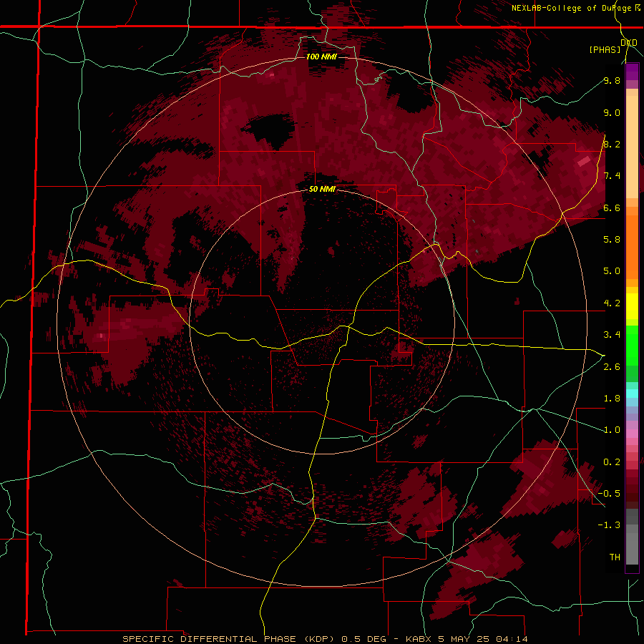Click the 50 NMI range ring label
Image resolution: width=644 pixels, height=644 pixels.
coord(322,190)
